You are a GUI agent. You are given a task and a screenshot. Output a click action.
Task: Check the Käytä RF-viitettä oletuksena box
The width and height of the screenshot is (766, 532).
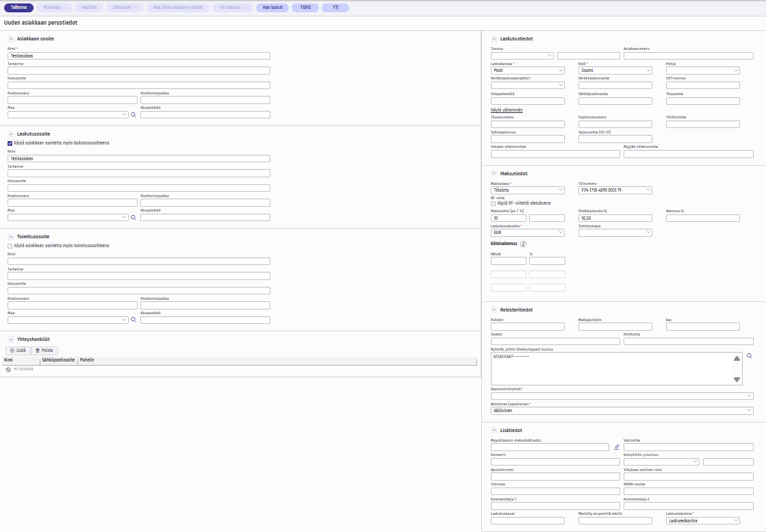[x=494, y=203]
